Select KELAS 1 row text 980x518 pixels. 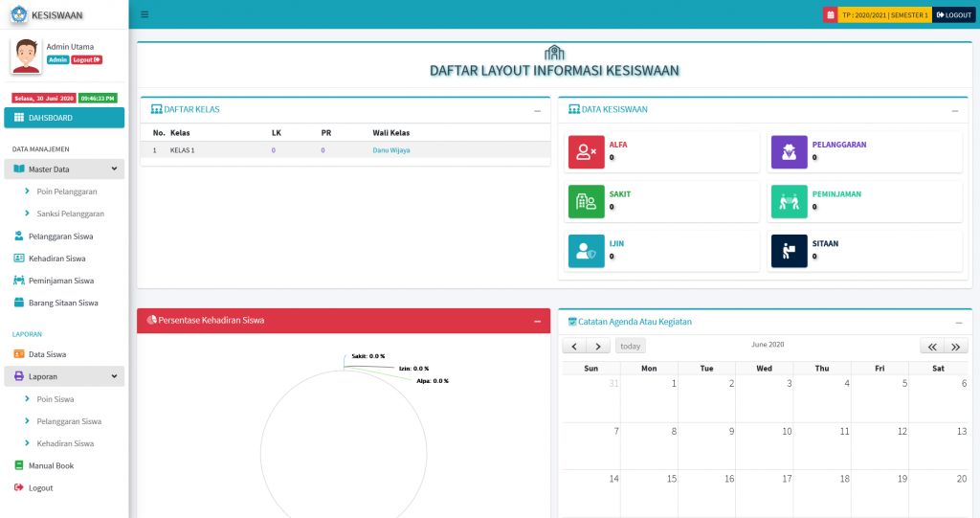click(x=183, y=150)
